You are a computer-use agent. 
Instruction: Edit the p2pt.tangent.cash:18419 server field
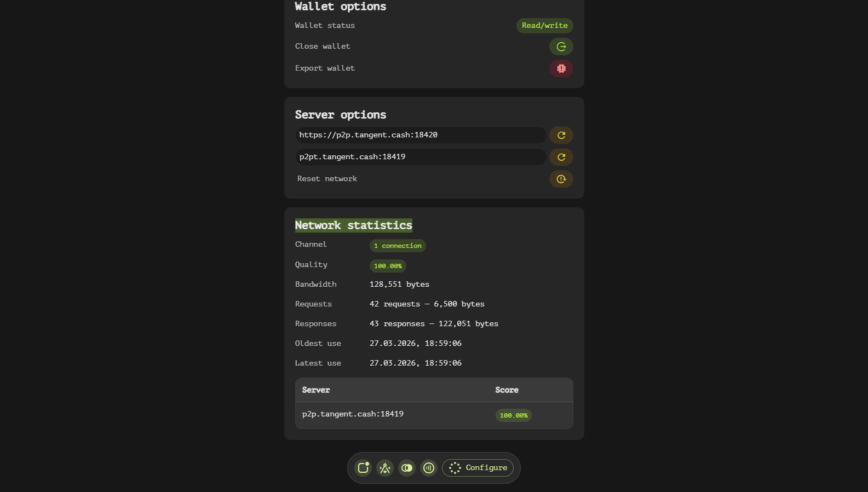tap(420, 157)
